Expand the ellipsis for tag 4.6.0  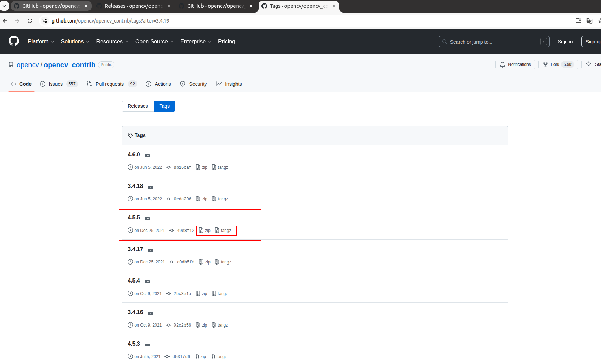point(147,156)
